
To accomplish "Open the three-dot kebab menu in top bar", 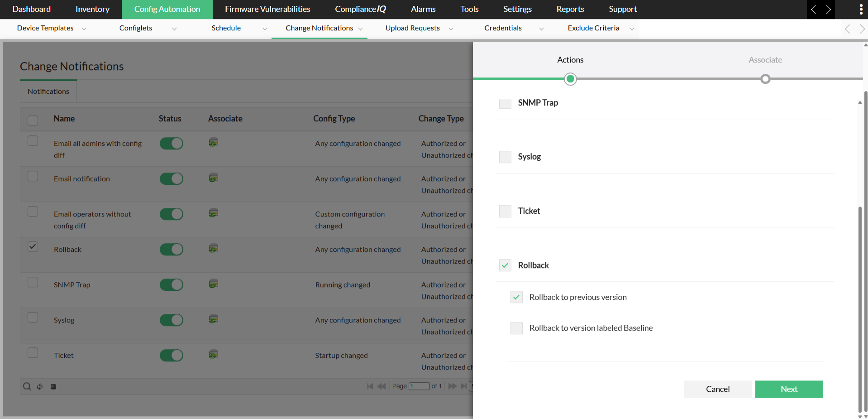I will pyautogui.click(x=860, y=9).
